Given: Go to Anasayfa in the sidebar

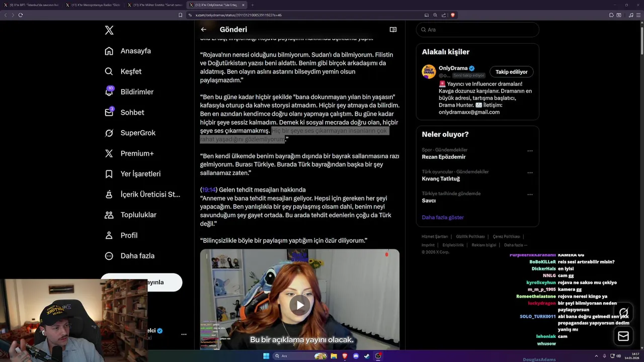Looking at the screenshot, I should (x=128, y=51).
